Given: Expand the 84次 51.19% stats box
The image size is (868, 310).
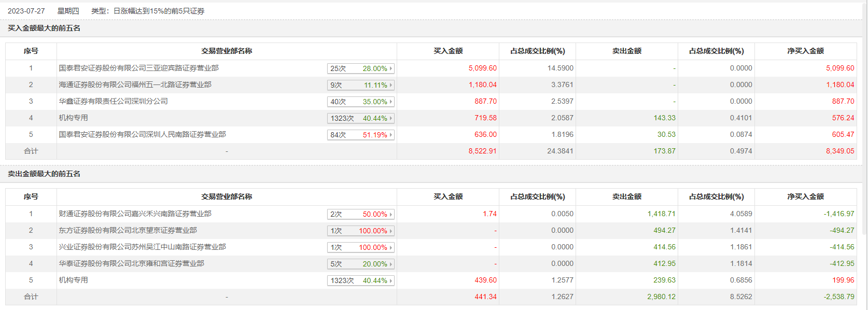Looking at the screenshot, I should (361, 135).
